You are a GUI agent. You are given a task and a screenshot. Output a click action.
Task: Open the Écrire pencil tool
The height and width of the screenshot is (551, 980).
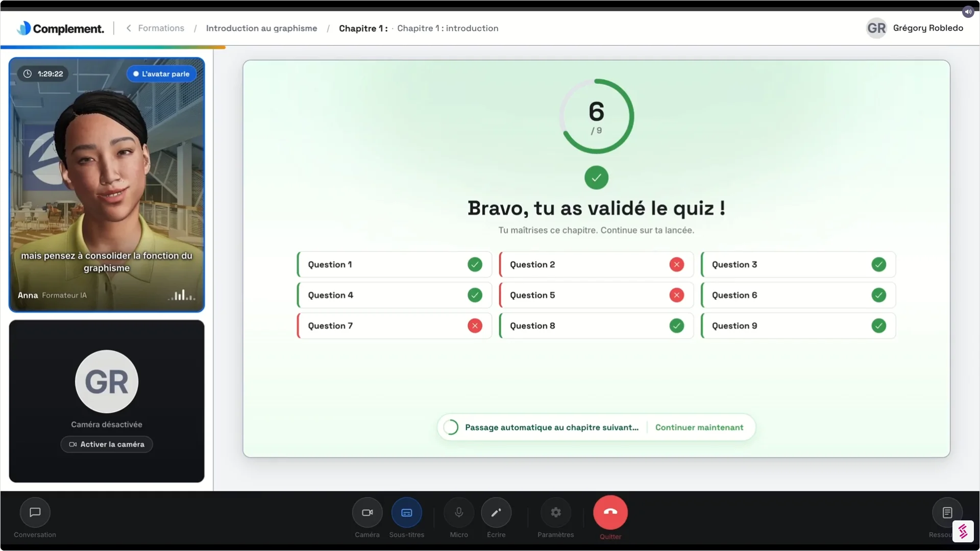pos(496,512)
